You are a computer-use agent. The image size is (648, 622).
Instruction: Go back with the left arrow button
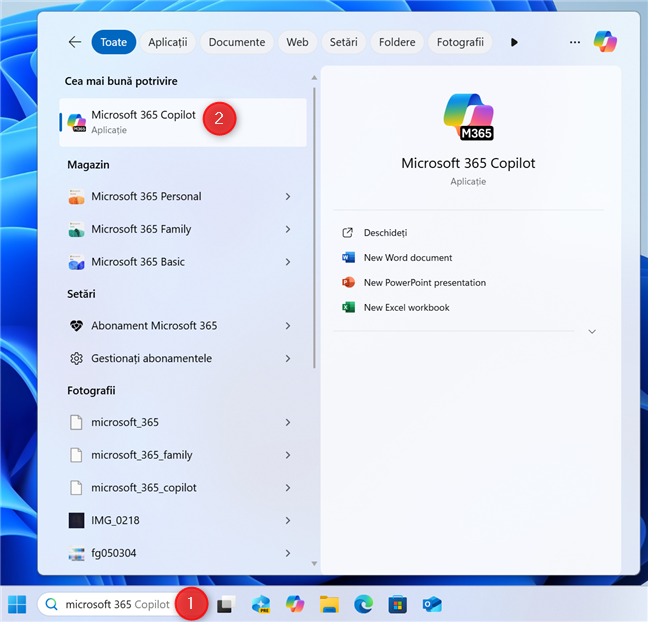coord(75,42)
